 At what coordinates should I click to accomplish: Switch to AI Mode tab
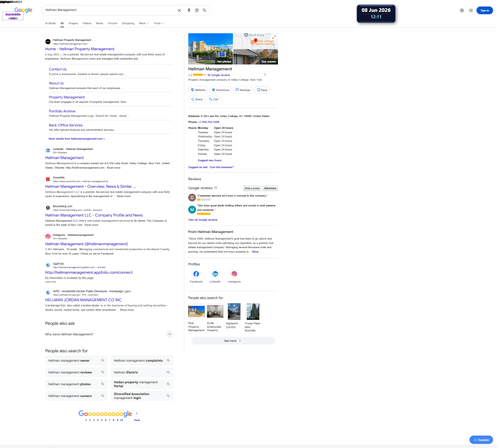50,23
